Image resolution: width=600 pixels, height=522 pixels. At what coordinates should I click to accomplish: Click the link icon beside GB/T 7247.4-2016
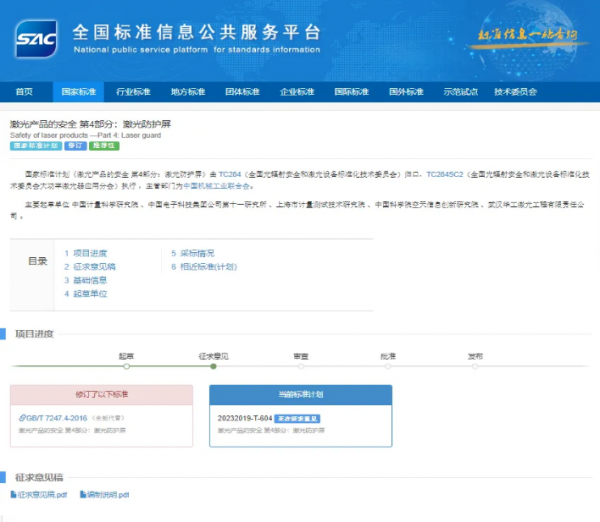coord(22,416)
